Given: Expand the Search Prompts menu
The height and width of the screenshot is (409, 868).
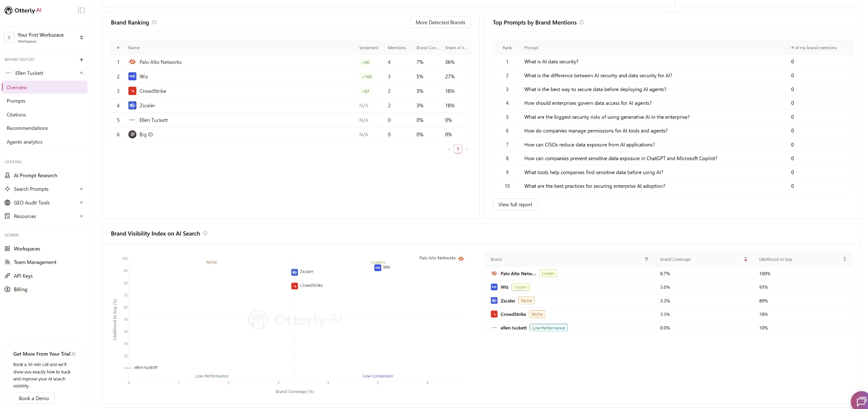Looking at the screenshot, I should click(81, 189).
